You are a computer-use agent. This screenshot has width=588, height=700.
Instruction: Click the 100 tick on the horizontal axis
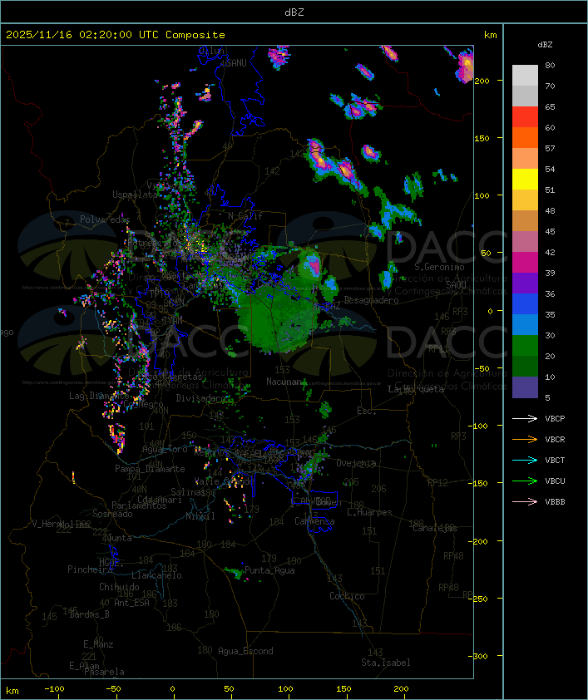pyautogui.click(x=286, y=689)
